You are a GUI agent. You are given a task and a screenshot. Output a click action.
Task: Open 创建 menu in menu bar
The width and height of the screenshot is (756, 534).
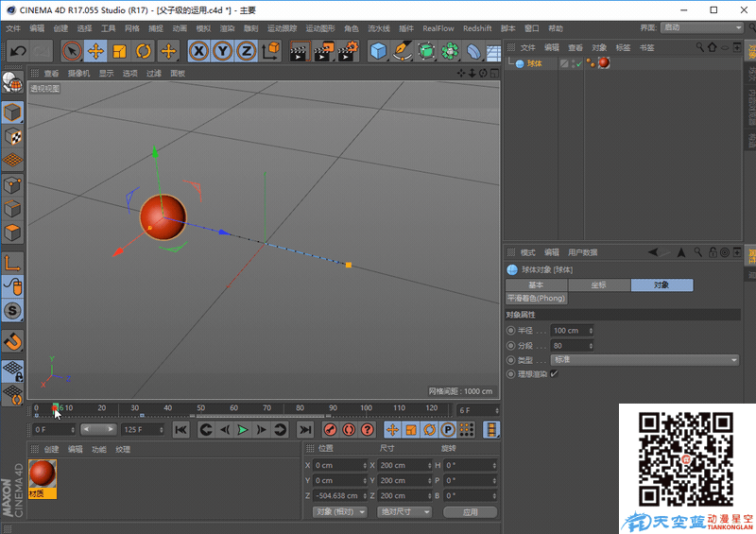tap(60, 28)
